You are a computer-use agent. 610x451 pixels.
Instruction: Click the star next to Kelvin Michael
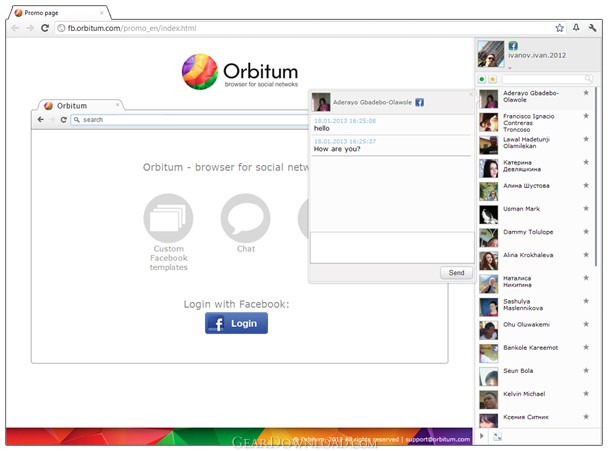tap(586, 393)
